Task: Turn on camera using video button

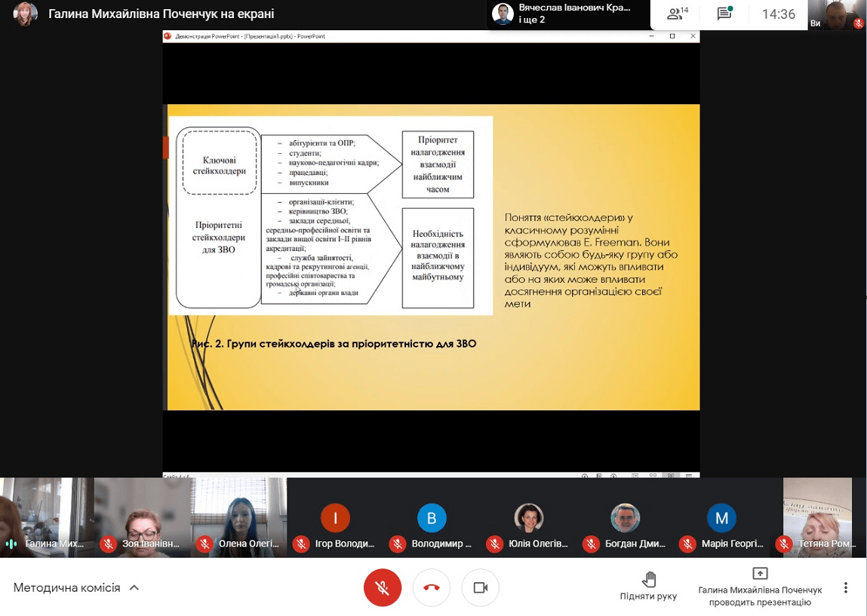Action: tap(481, 587)
